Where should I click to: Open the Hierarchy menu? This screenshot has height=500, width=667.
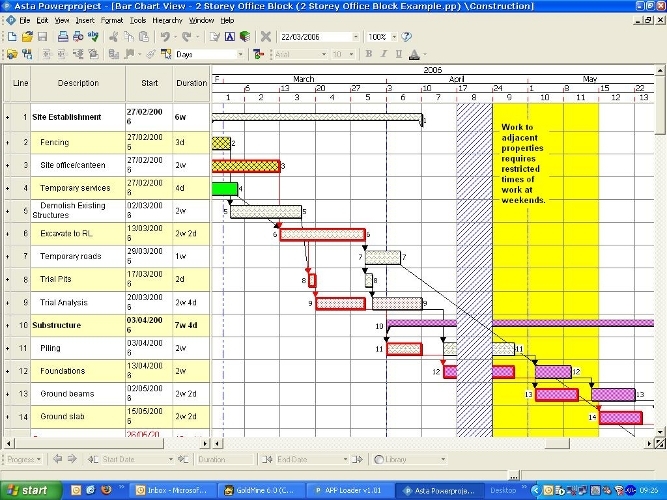[167, 20]
